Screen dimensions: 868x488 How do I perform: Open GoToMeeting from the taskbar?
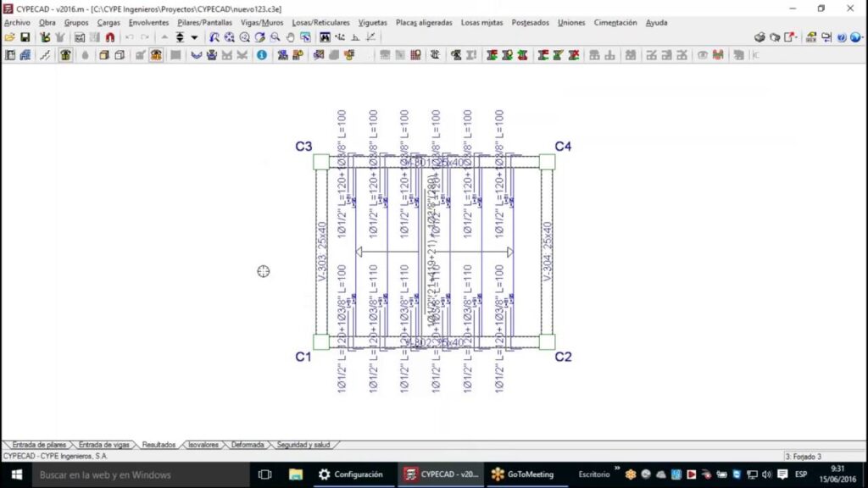pos(523,474)
